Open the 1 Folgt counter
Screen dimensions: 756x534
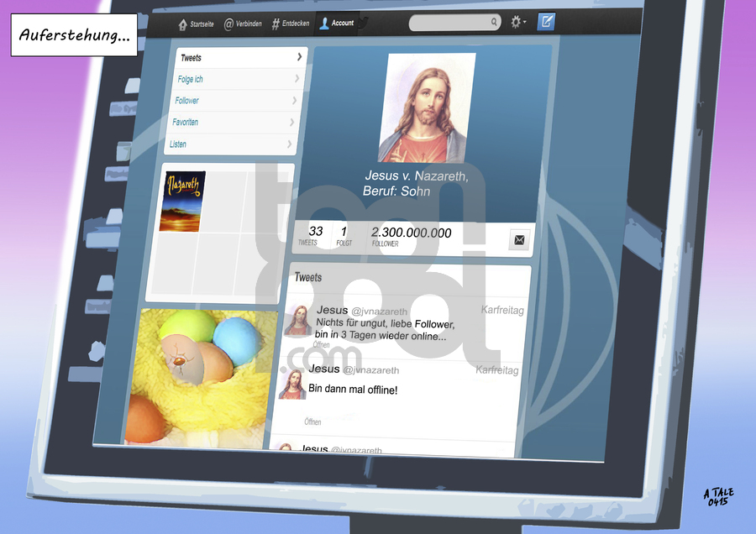(x=344, y=236)
